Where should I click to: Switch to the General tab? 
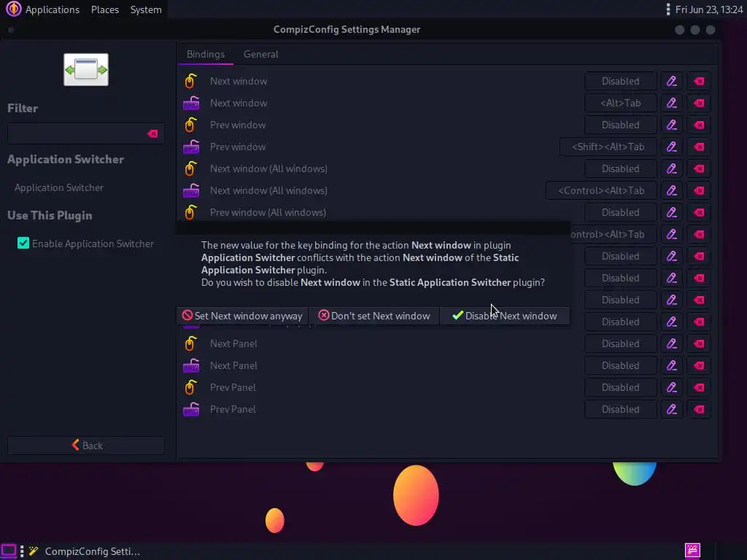[x=260, y=54]
